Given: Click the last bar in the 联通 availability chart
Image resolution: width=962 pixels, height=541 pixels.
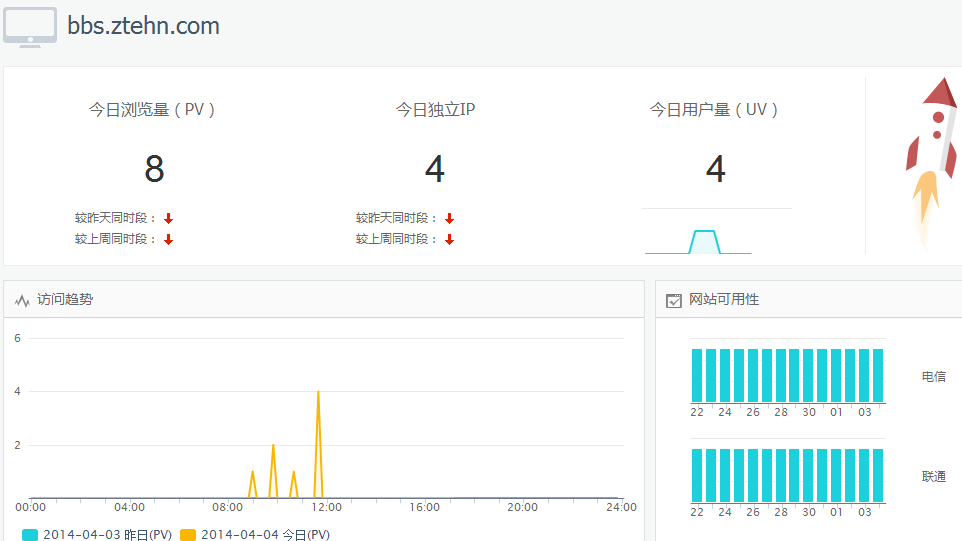Looking at the screenshot, I should (878, 475).
